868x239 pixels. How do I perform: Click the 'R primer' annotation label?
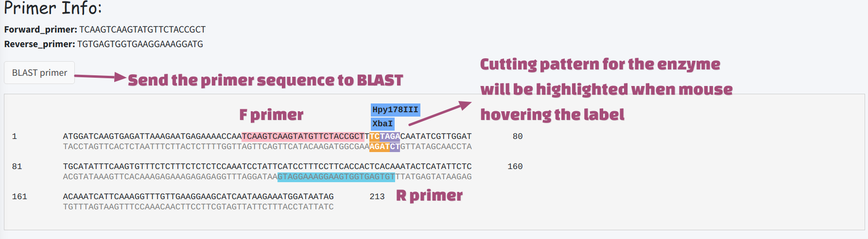(429, 195)
